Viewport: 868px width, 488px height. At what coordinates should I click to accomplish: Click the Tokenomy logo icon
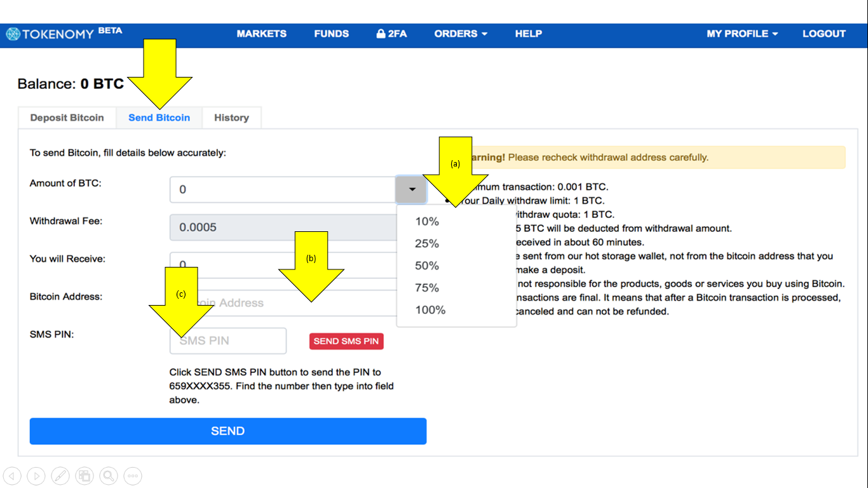tap(13, 34)
